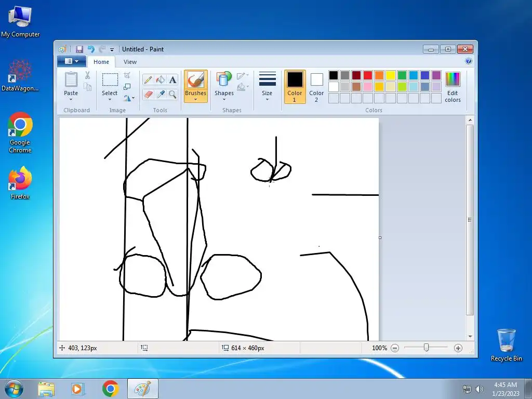Open Windows Explorer from the taskbar
The width and height of the screenshot is (532, 399).
(x=46, y=389)
